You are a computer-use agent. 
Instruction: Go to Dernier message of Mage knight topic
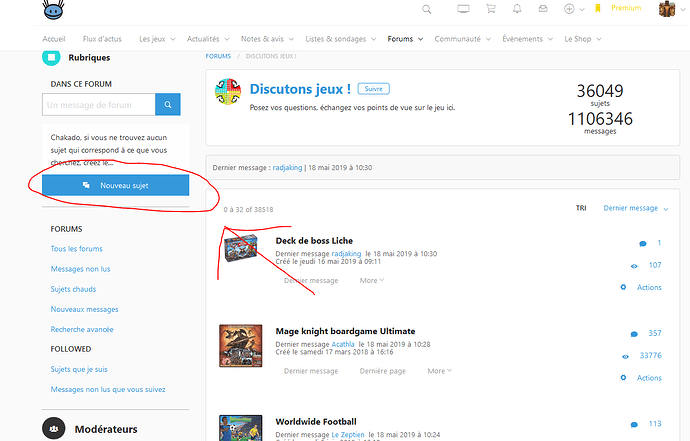[x=311, y=371]
